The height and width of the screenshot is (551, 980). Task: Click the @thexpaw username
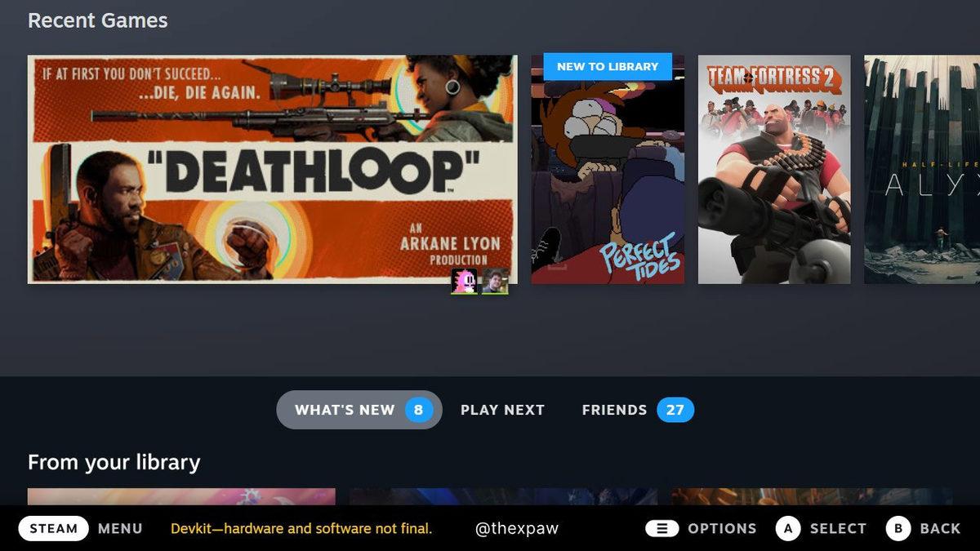[515, 528]
